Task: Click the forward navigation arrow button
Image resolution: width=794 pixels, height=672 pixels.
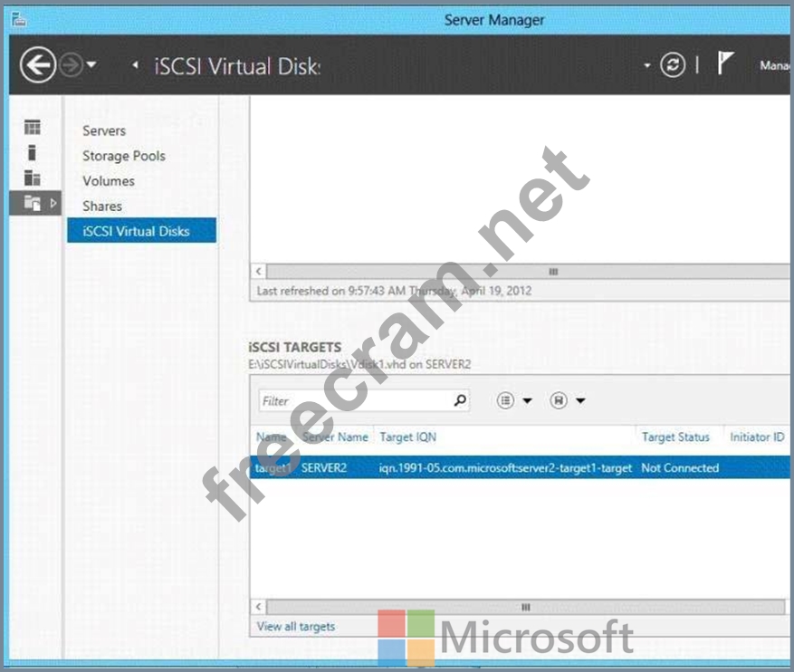Action: tap(71, 65)
